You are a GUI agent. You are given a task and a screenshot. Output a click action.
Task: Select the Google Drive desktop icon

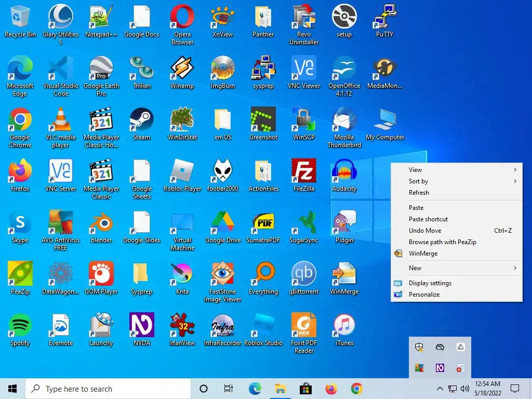(222, 227)
